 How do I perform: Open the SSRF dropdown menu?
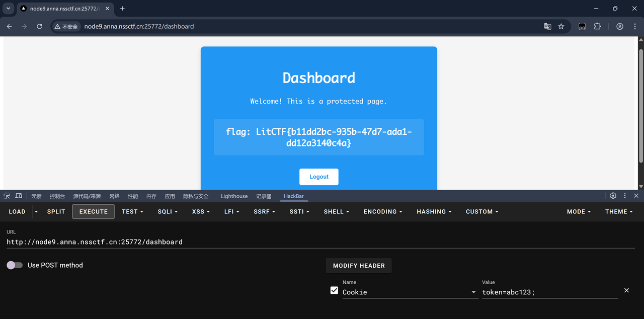coord(264,212)
